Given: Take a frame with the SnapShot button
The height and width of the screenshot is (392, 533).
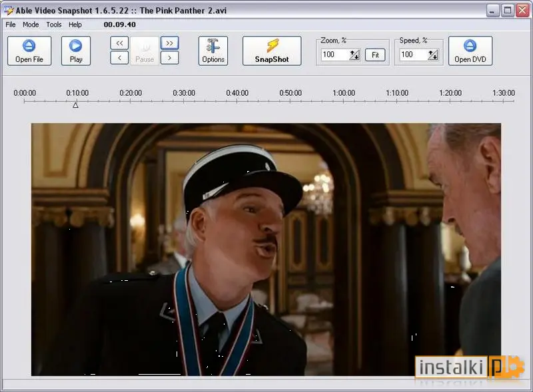Looking at the screenshot, I should 272,51.
